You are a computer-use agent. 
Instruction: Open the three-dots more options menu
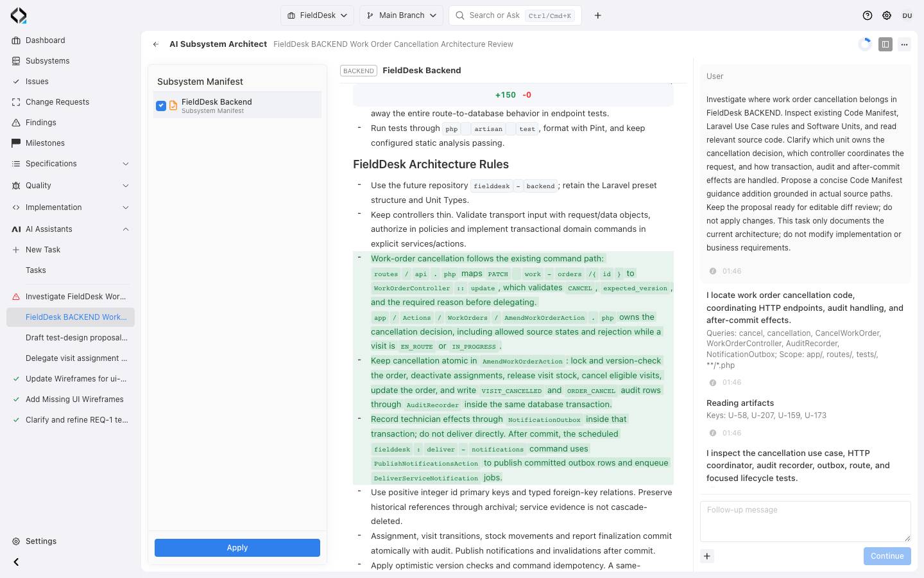point(904,44)
